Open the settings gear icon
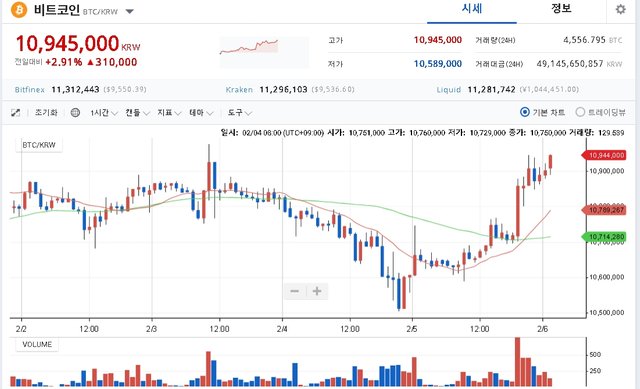This screenshot has width=640, height=389. coord(620,9)
